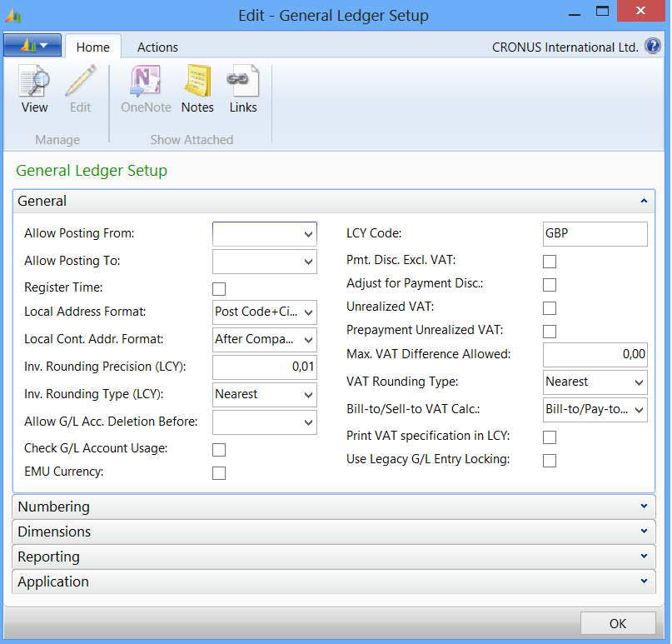Open the VAT Rounding Type dropdown
This screenshot has height=644, width=672.
595,382
